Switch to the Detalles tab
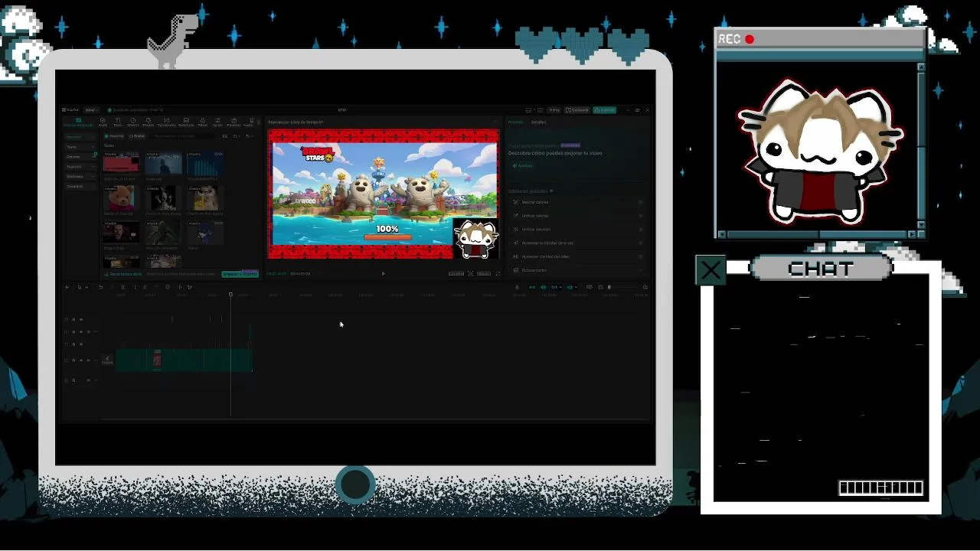 pos(539,122)
